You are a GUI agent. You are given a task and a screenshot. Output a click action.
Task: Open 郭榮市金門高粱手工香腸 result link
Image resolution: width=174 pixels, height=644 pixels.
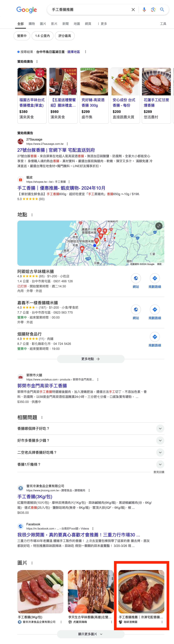pyautogui.click(x=42, y=386)
